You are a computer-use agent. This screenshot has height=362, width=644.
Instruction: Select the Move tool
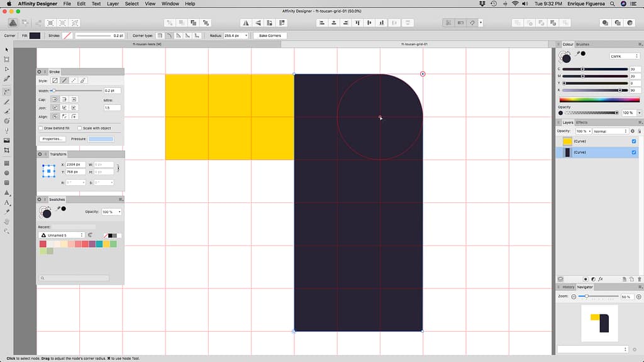pyautogui.click(x=7, y=50)
